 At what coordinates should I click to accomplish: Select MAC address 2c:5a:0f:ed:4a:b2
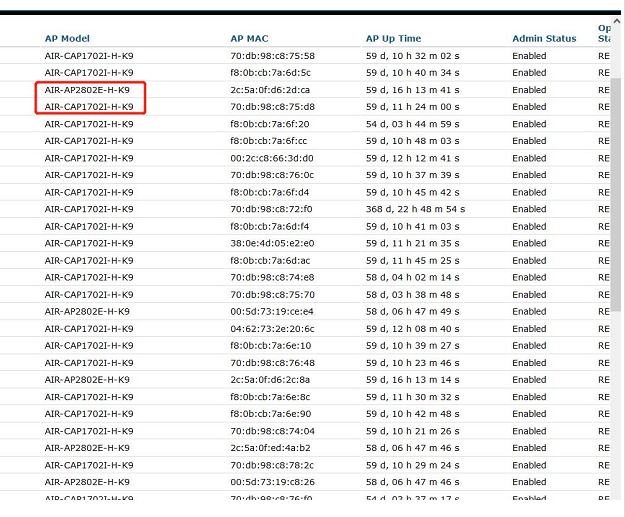[270, 448]
